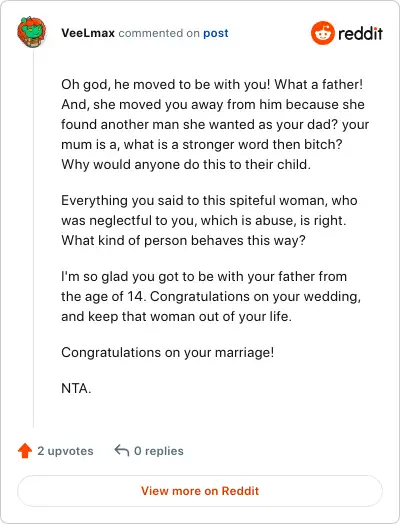Click the 'NTA.' text
The width and height of the screenshot is (400, 524).
coord(76,388)
